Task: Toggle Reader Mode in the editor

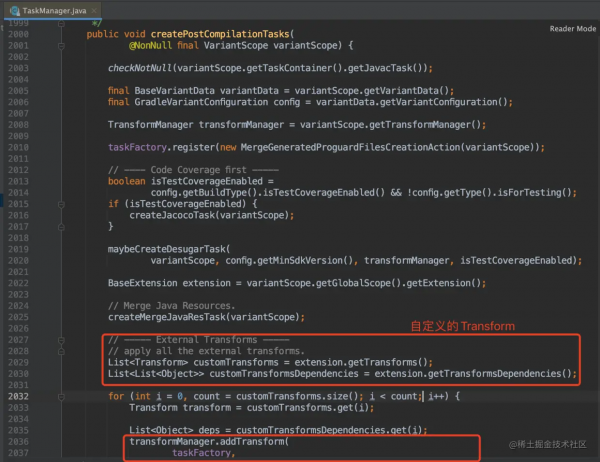Action: click(x=572, y=29)
